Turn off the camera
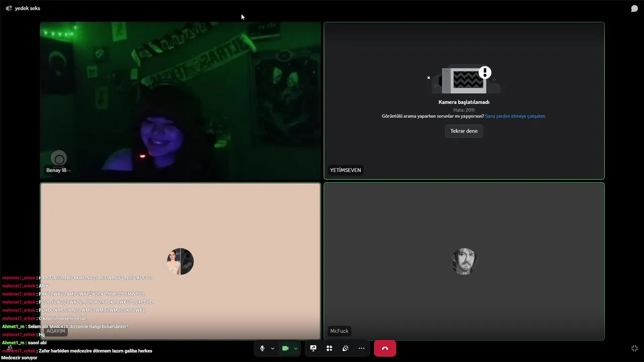 click(x=285, y=348)
